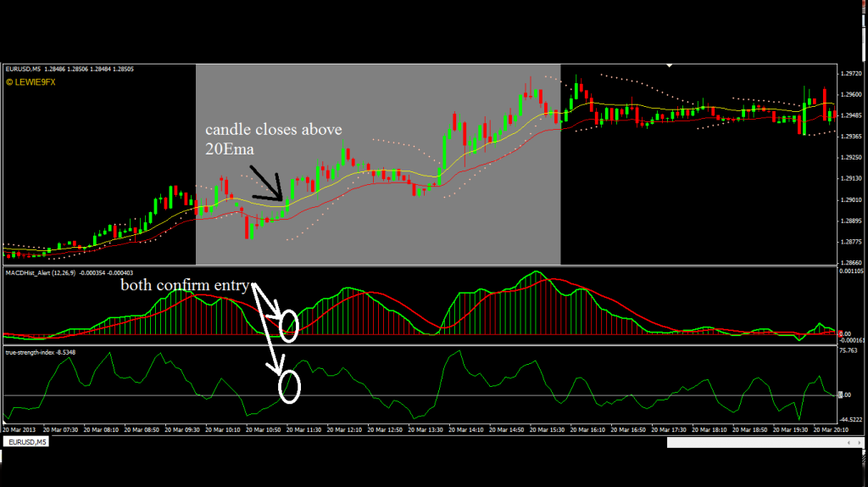
Task: Click the 20 Mar 16:10 time label
Action: tap(588, 429)
